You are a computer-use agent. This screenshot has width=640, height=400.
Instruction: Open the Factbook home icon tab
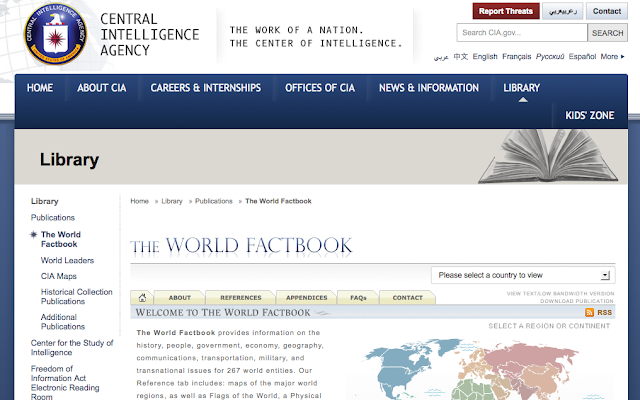142,298
